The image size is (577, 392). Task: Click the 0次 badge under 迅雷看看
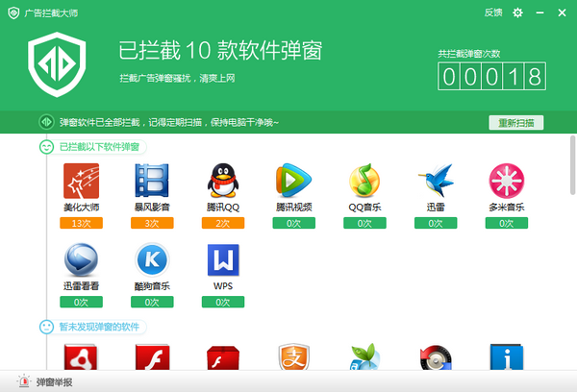[82, 302]
